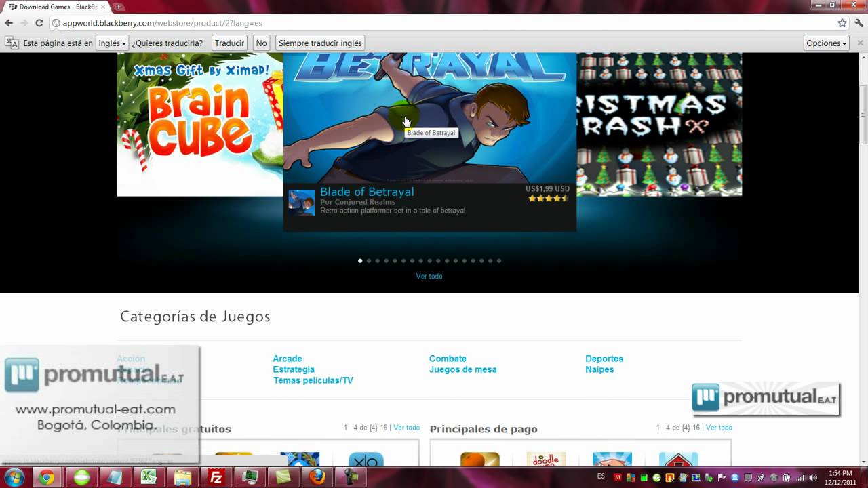Open the Arcade category
The height and width of the screenshot is (488, 868).
(x=288, y=359)
